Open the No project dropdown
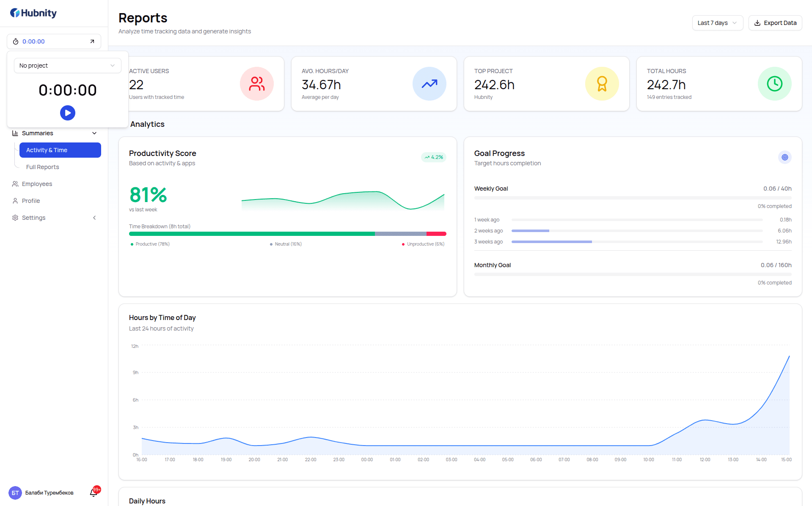 click(x=68, y=66)
